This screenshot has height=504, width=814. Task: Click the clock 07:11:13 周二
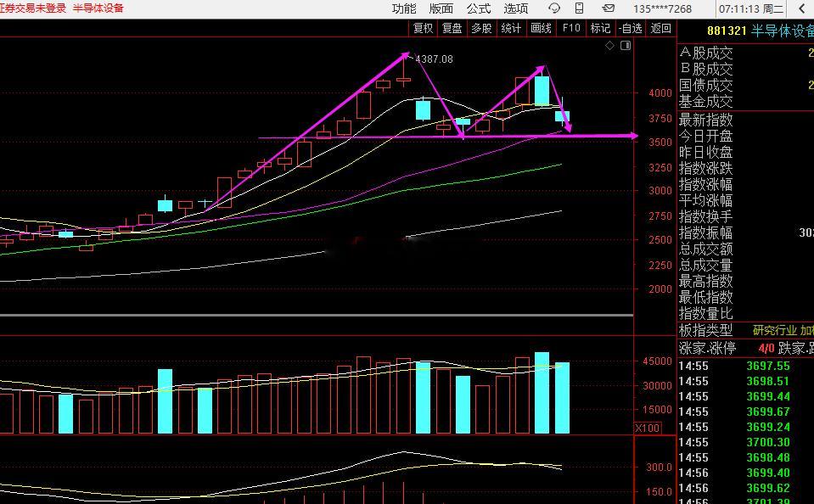pos(751,9)
